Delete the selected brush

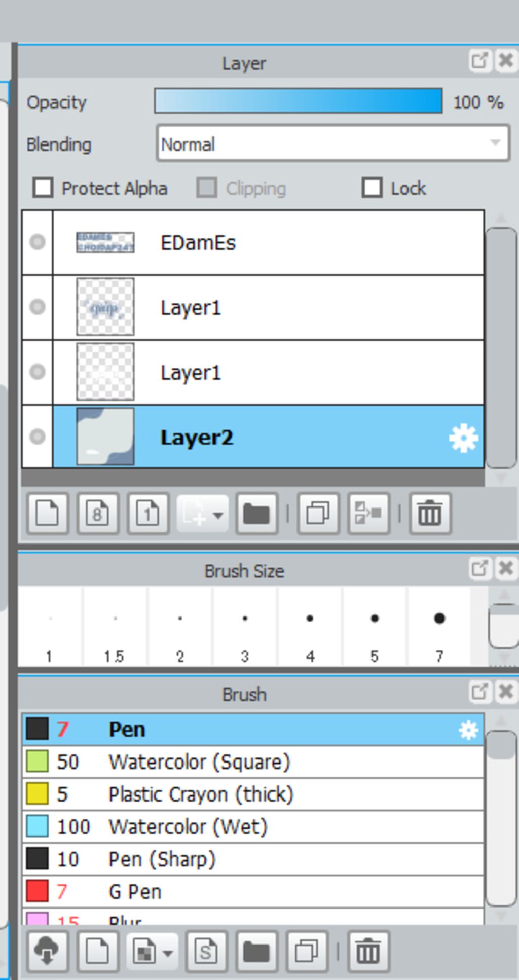[x=368, y=951]
